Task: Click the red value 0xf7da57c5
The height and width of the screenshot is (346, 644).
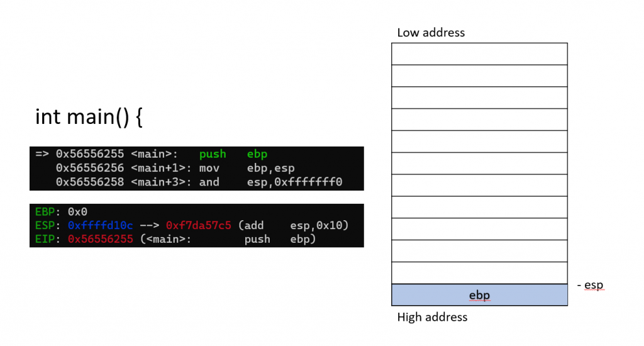Action: [198, 225]
